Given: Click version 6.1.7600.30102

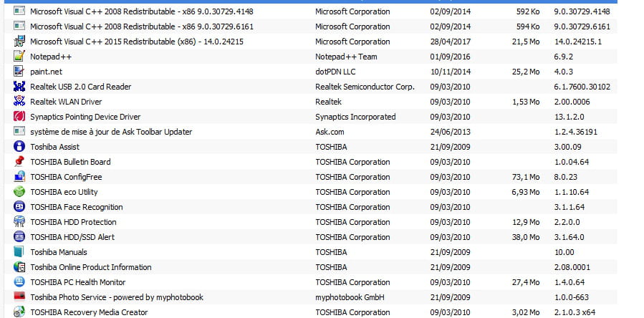Looking at the screenshot, I should (582, 87).
